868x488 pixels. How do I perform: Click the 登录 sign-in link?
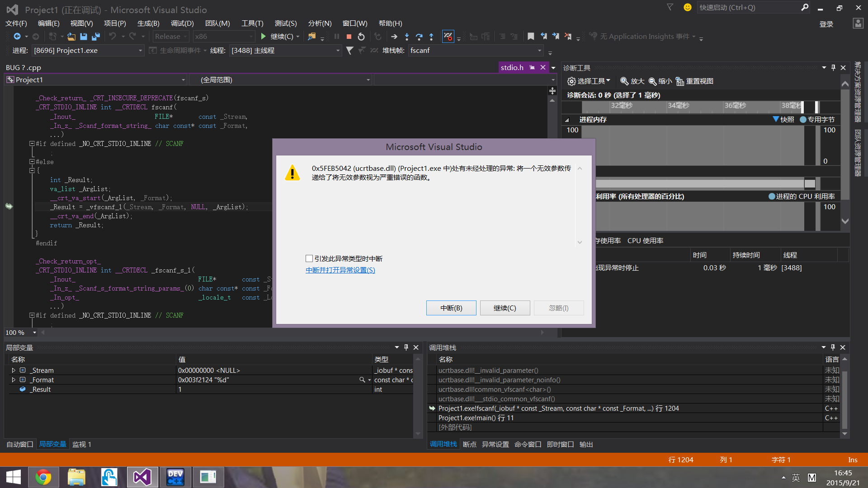(x=826, y=24)
